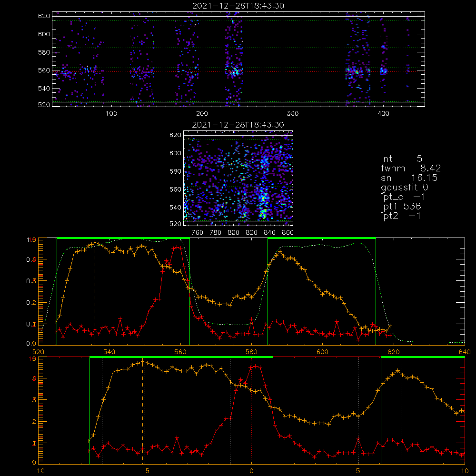Click the 'ipt2 -1' parameter text
The height and width of the screenshot is (476, 476).
tap(401, 216)
